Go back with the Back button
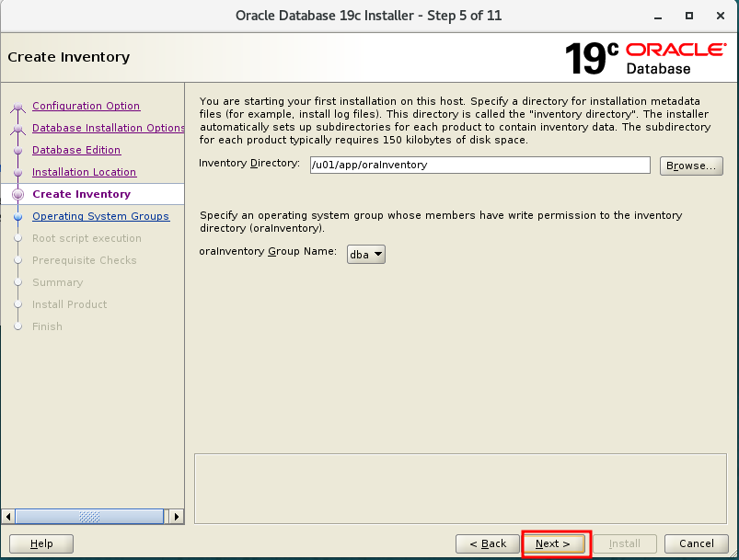The width and height of the screenshot is (739, 560). click(x=488, y=543)
